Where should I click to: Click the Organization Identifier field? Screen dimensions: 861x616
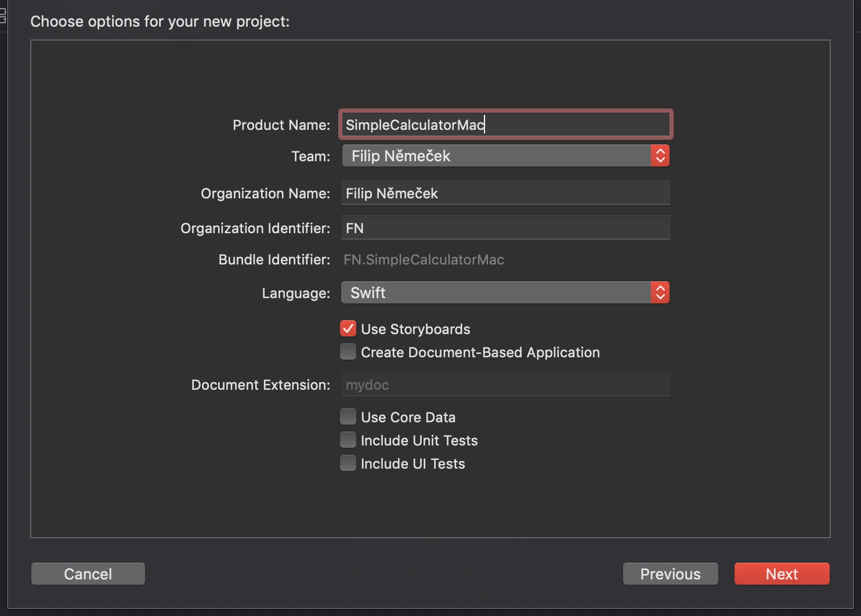click(x=505, y=227)
